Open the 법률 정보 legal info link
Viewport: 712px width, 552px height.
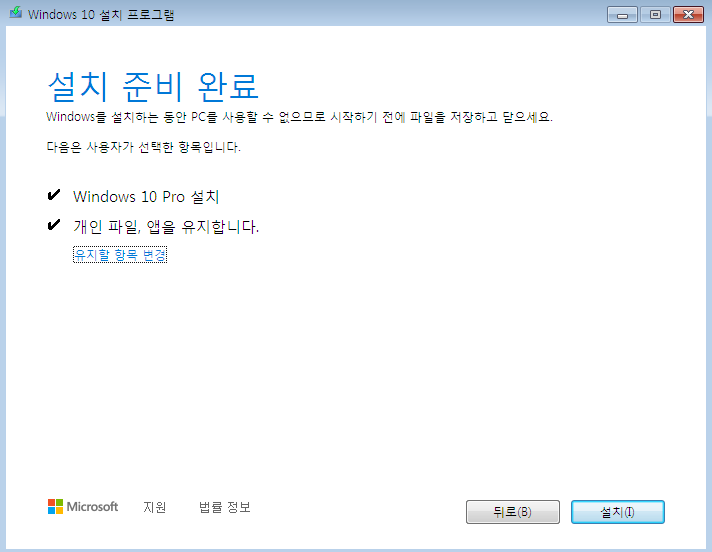click(x=225, y=507)
